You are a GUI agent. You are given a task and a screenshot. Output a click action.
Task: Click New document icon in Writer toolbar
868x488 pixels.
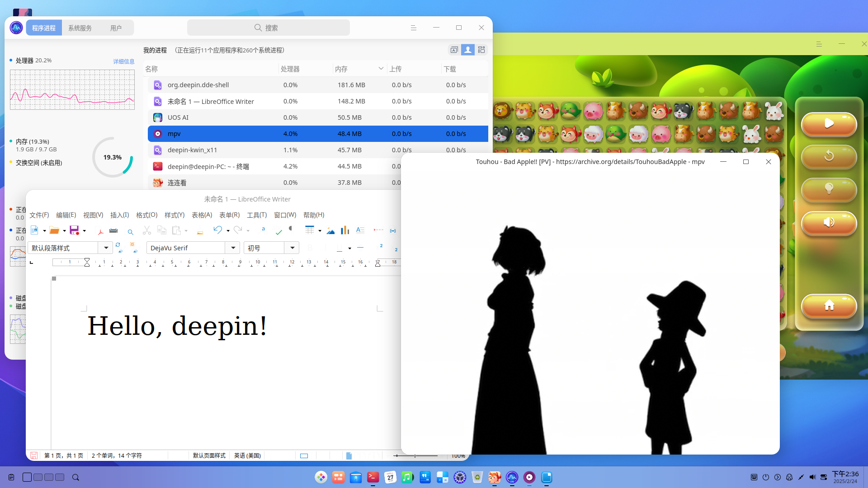click(34, 230)
